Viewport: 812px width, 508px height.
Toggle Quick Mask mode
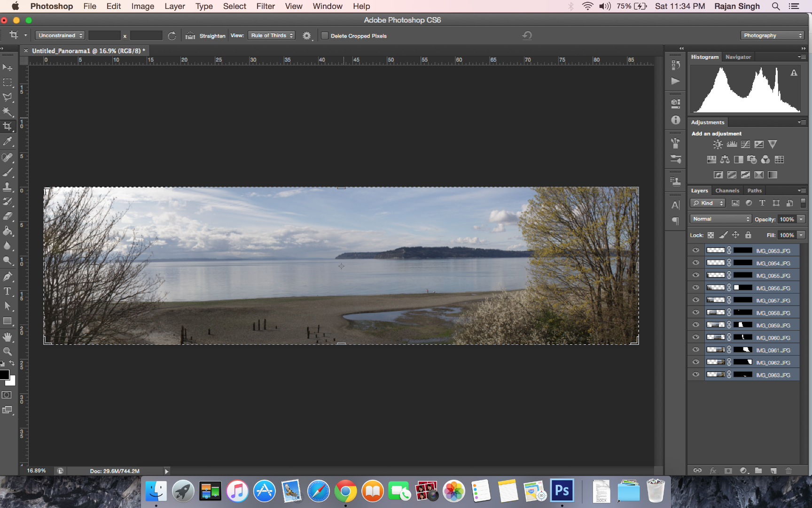coord(7,395)
